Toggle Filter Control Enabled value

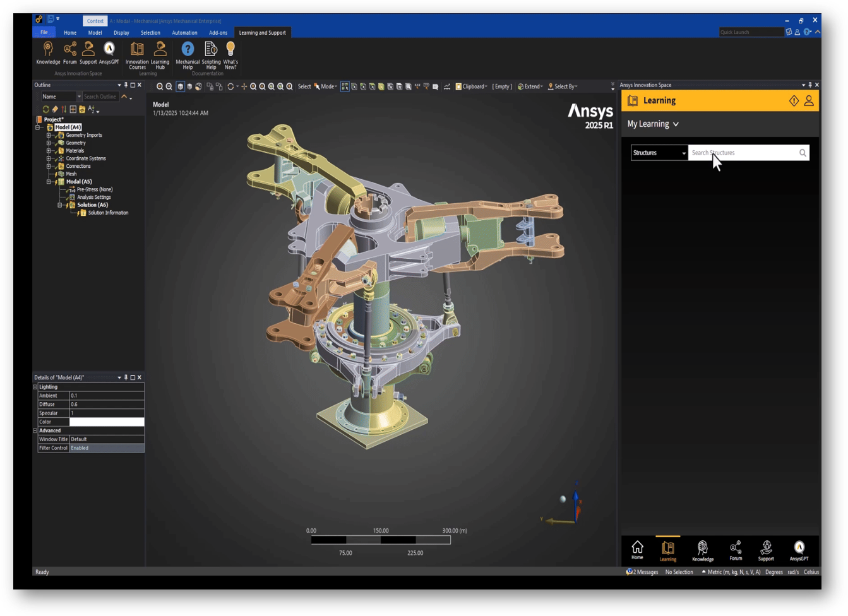106,448
